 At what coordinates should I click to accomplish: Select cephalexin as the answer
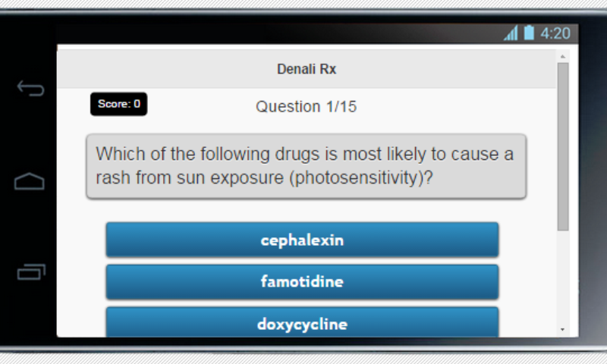(302, 240)
